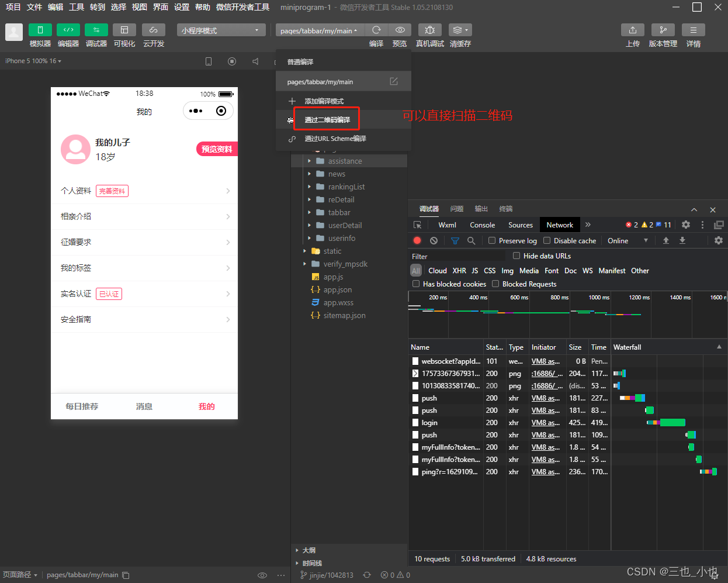
Task: Toggle the network filter funnel icon
Action: pos(455,240)
